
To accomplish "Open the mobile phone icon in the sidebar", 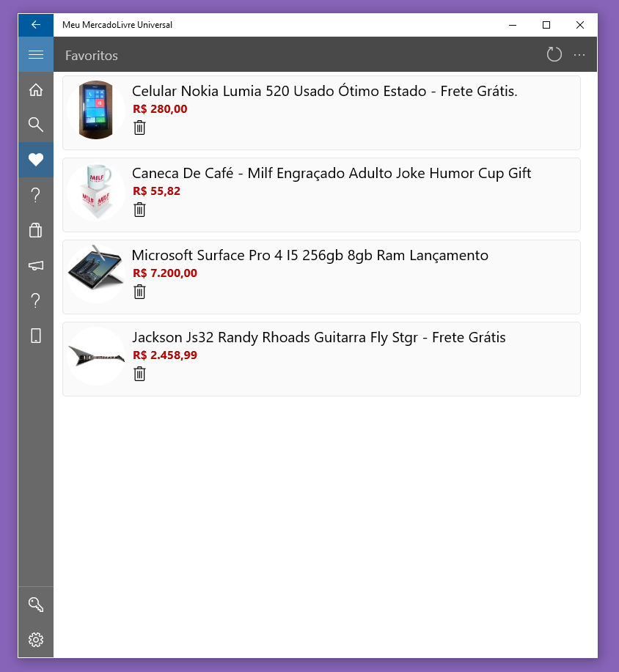I will pos(35,336).
